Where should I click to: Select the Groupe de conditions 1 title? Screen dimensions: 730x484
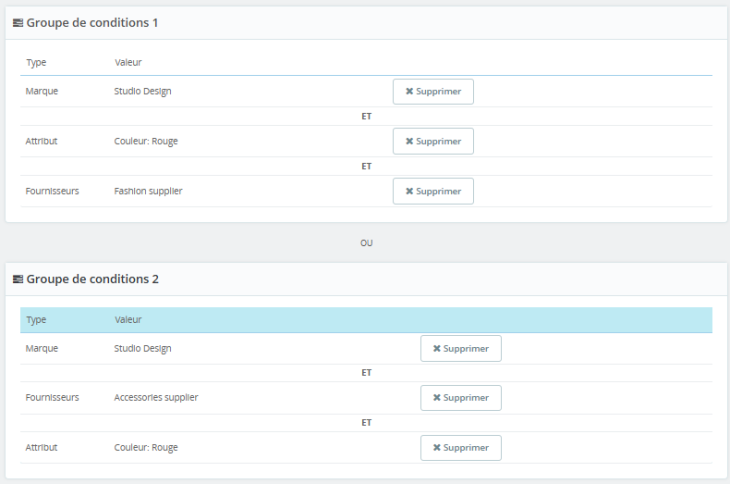(x=92, y=23)
